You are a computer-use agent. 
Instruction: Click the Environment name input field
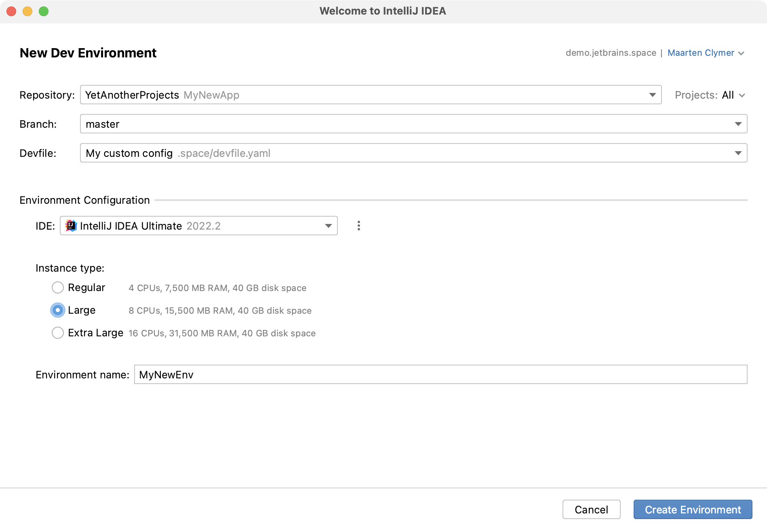pos(440,374)
